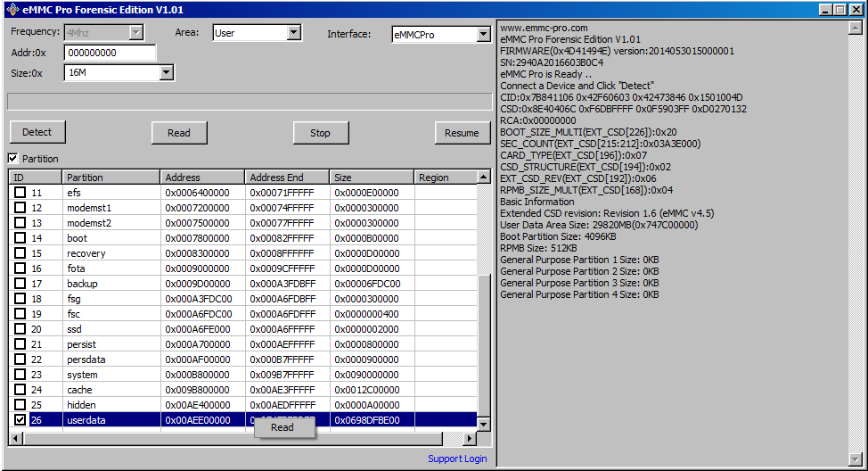Image resolution: width=868 pixels, height=471 pixels.
Task: Open the Area dropdown showing User
Action: [294, 33]
